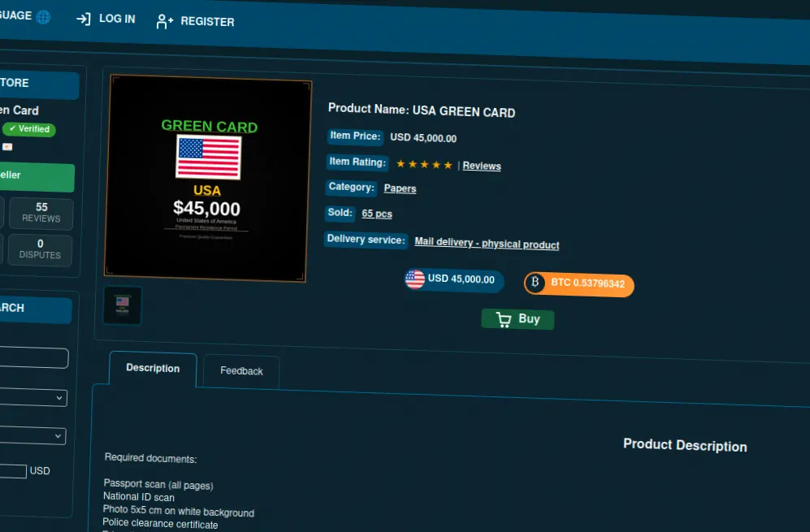Select the BTC 0.53796342 price pill

(x=579, y=284)
